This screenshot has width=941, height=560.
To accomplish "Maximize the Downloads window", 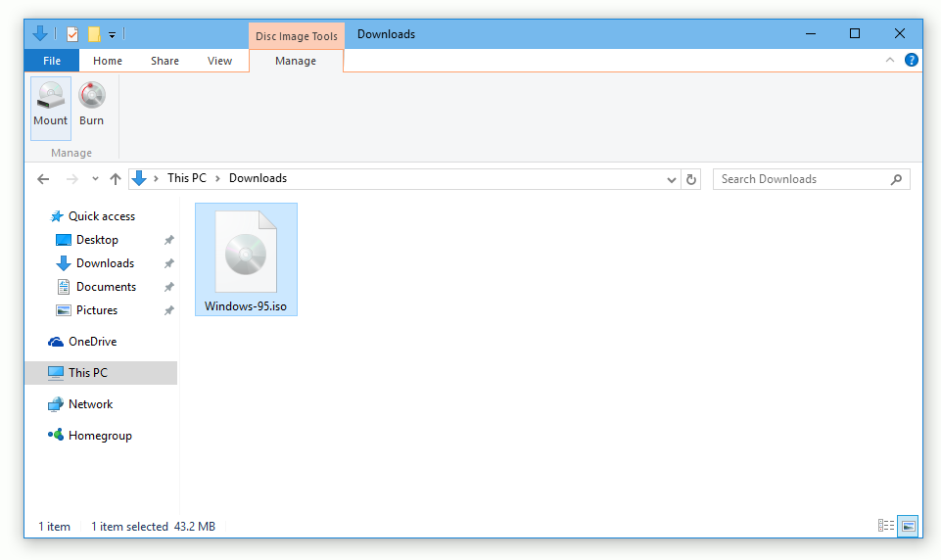I will point(855,33).
